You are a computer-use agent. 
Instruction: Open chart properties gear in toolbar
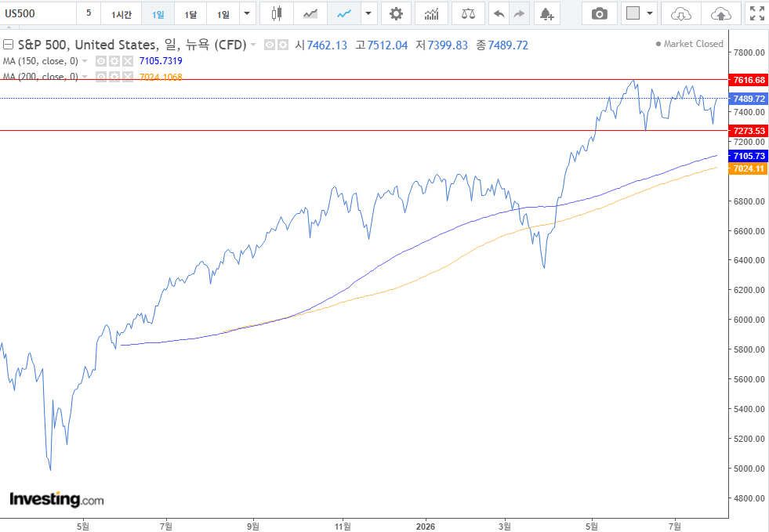point(396,14)
